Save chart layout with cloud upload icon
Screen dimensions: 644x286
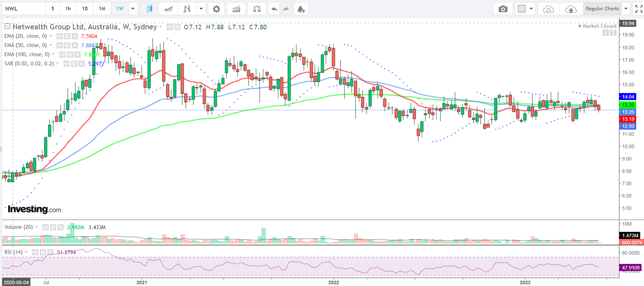[571, 9]
